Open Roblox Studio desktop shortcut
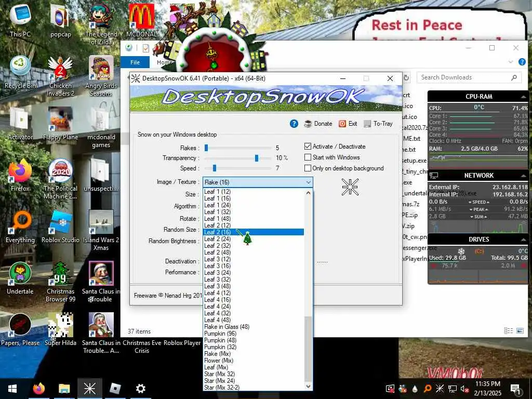 click(60, 227)
